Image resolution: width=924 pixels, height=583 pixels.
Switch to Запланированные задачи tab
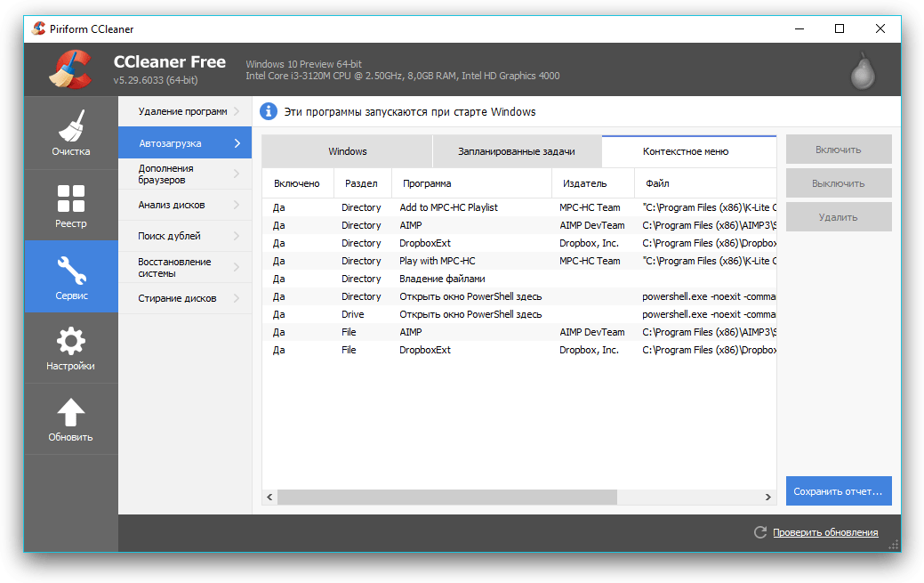pos(516,151)
